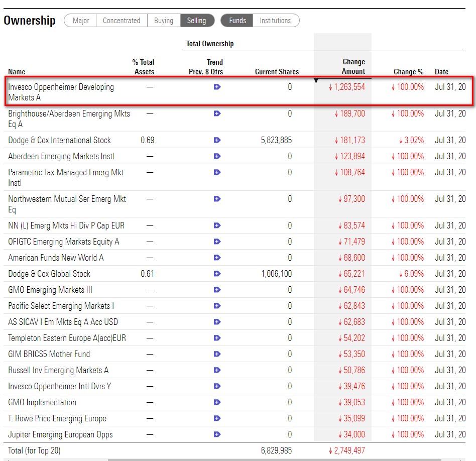Open Templeton Eastern Europe A(acc)EUR fund
This screenshot has height=461, width=476.
point(67,338)
